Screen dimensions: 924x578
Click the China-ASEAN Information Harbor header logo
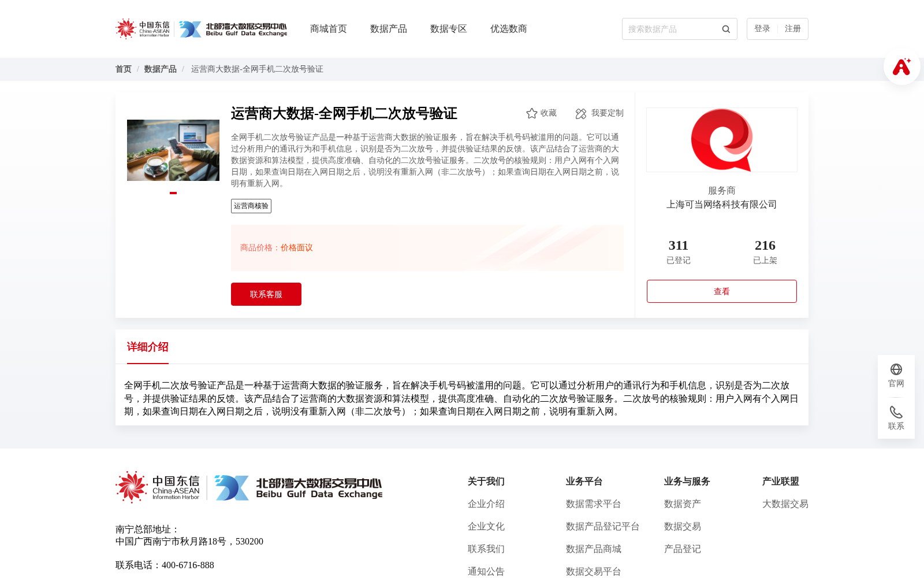143,29
